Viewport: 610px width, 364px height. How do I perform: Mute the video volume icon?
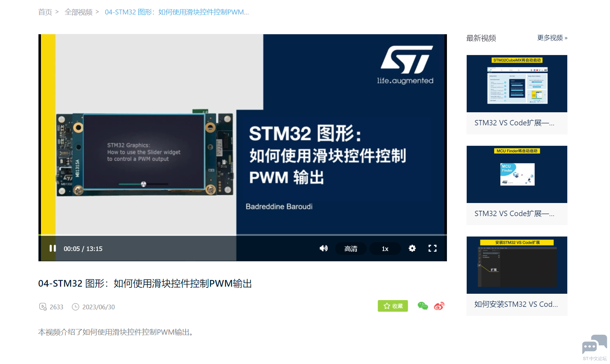tap(323, 249)
